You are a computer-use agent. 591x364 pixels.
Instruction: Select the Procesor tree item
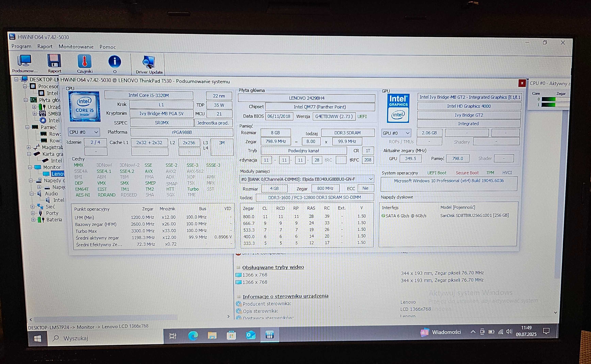(x=48, y=86)
